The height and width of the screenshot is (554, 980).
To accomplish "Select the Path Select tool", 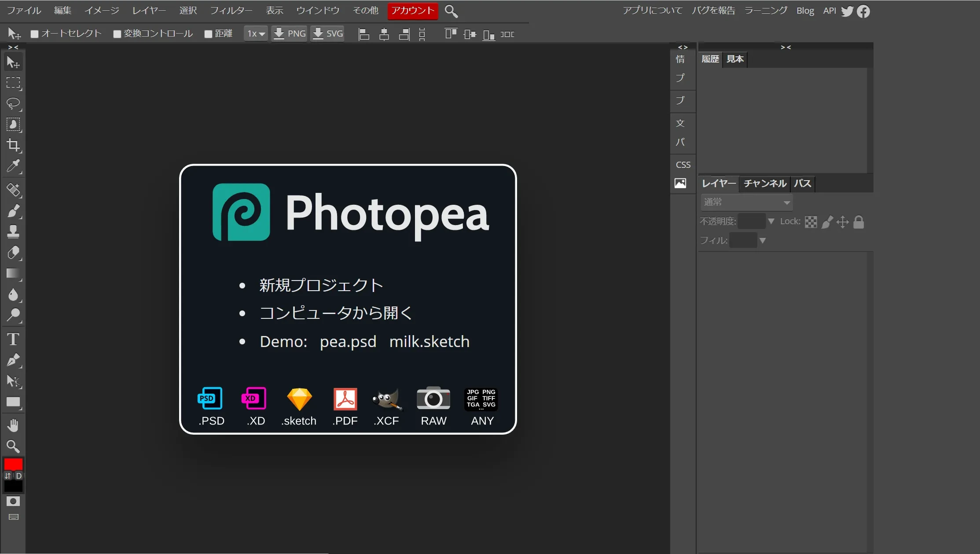I will click(13, 381).
